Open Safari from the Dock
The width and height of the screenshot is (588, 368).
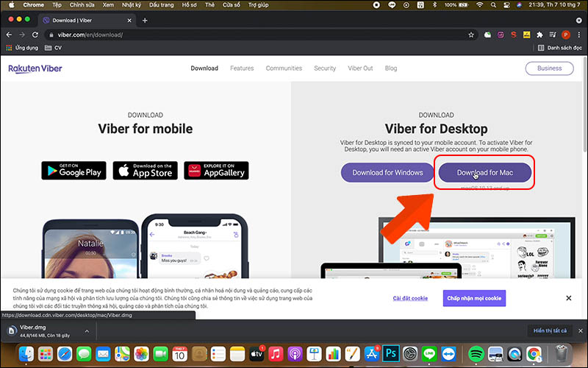pyautogui.click(x=65, y=354)
